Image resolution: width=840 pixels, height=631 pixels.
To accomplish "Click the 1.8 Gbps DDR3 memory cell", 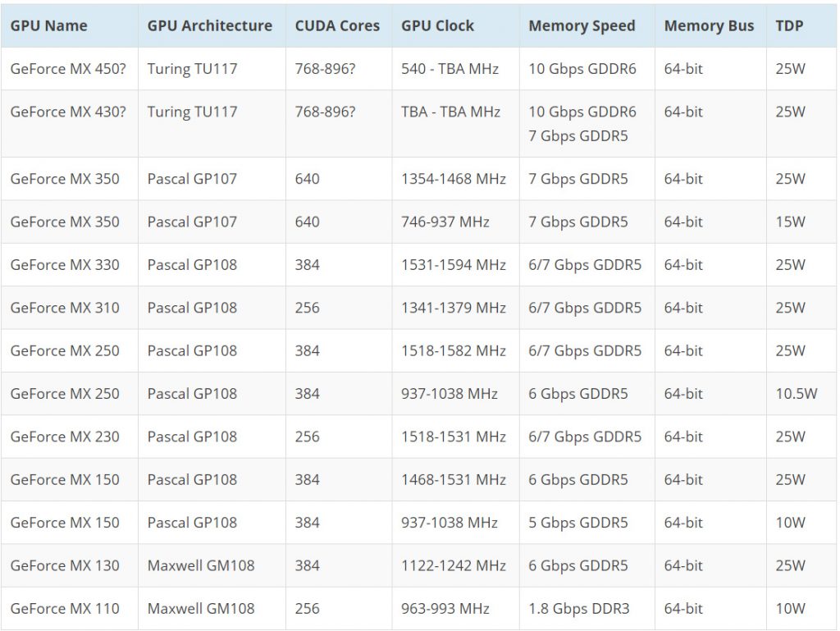I will pyautogui.click(x=575, y=608).
